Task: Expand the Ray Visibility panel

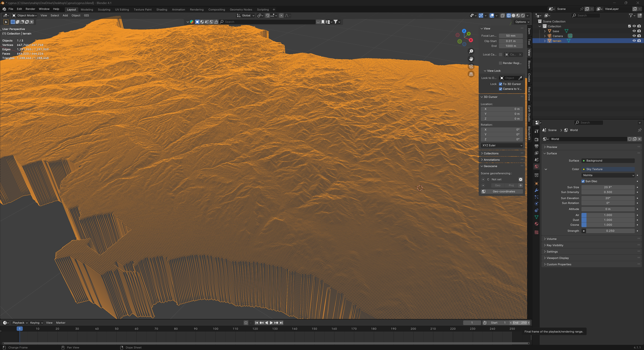Action: (555, 245)
